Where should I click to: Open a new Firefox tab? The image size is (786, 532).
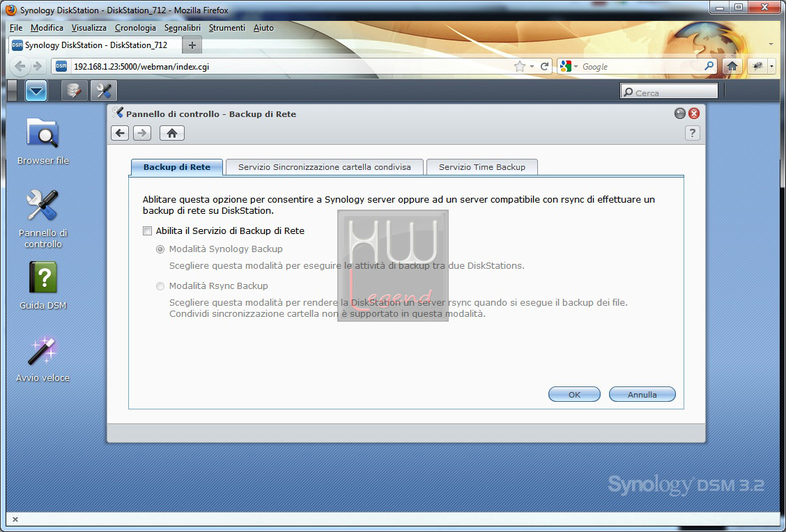192,45
